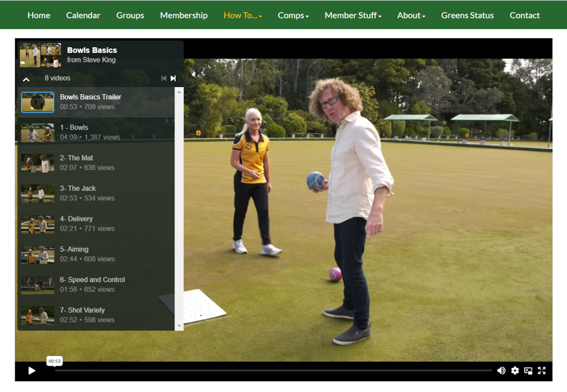This screenshot has width=567, height=392.
Task: Open Bowls Basics playlist title link
Action: 92,51
